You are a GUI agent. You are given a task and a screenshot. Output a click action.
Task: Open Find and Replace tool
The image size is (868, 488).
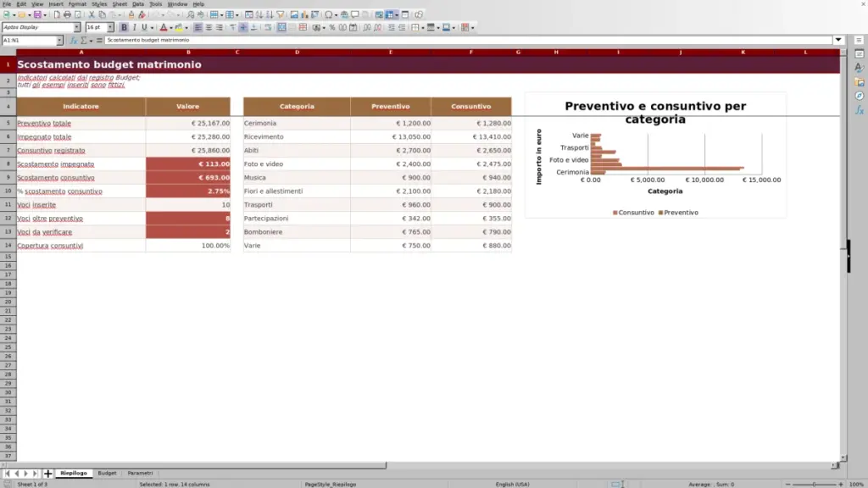tap(191, 15)
